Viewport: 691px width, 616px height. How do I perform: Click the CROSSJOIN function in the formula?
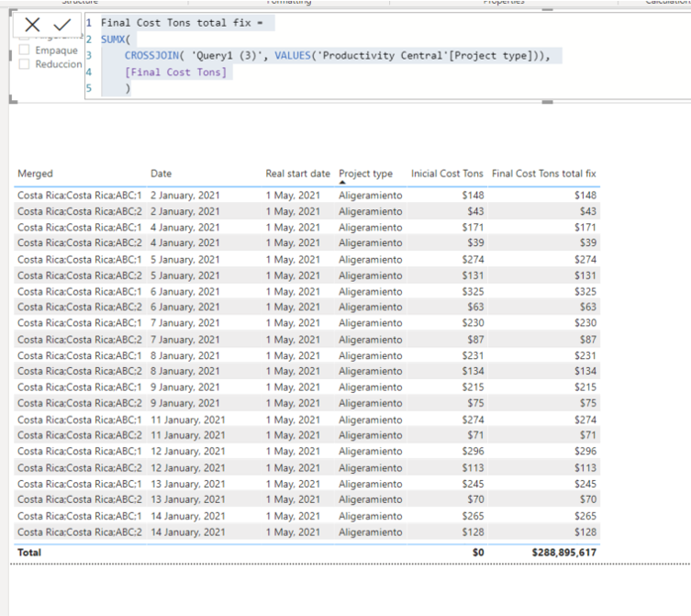click(151, 56)
